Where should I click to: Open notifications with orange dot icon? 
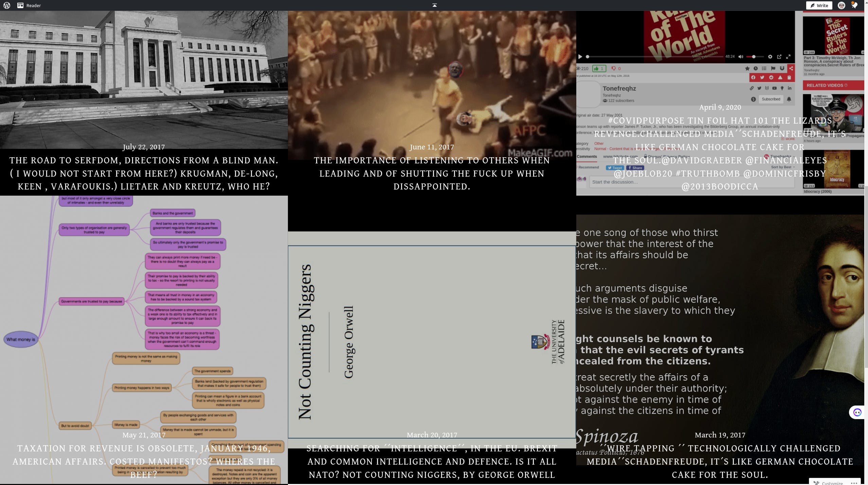pyautogui.click(x=854, y=5)
